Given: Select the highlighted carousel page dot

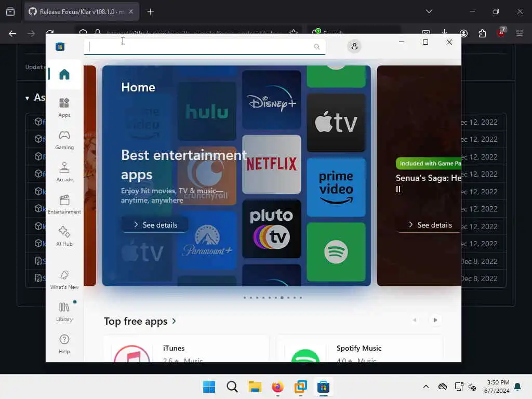Looking at the screenshot, I should click(282, 298).
